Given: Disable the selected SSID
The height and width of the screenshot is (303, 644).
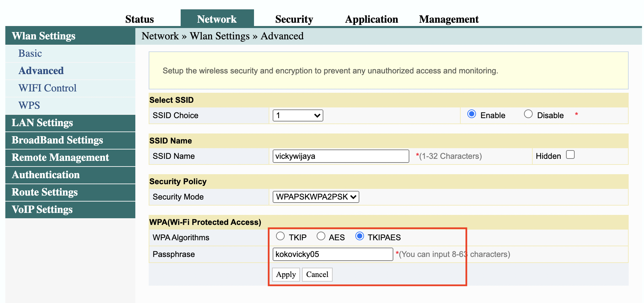Looking at the screenshot, I should (x=528, y=114).
